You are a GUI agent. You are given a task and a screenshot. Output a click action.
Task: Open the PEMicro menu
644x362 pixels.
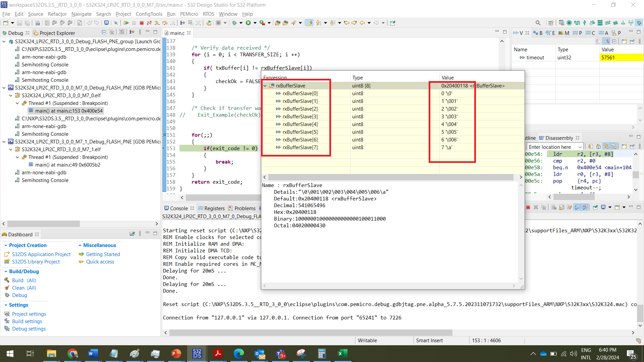pos(189,14)
